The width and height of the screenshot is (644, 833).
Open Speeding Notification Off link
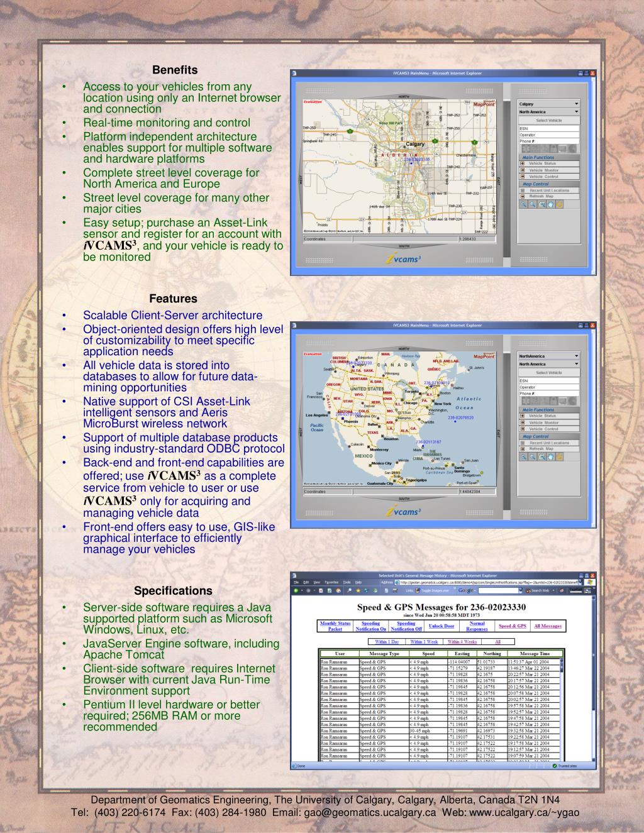pos(406,626)
